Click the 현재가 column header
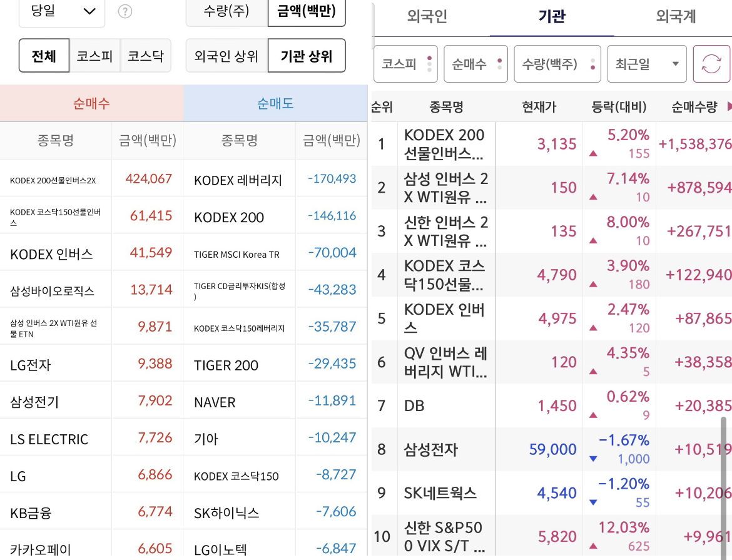 (x=539, y=106)
